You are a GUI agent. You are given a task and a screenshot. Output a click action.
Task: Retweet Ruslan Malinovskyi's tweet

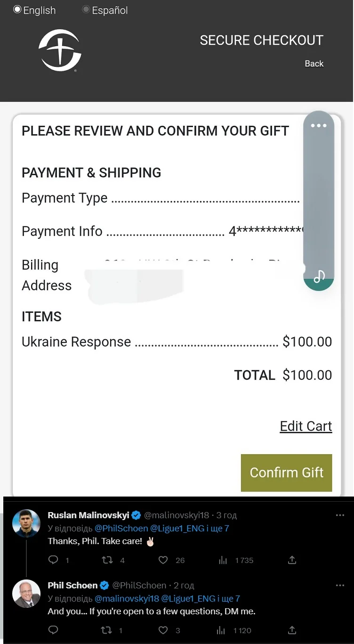107,560
